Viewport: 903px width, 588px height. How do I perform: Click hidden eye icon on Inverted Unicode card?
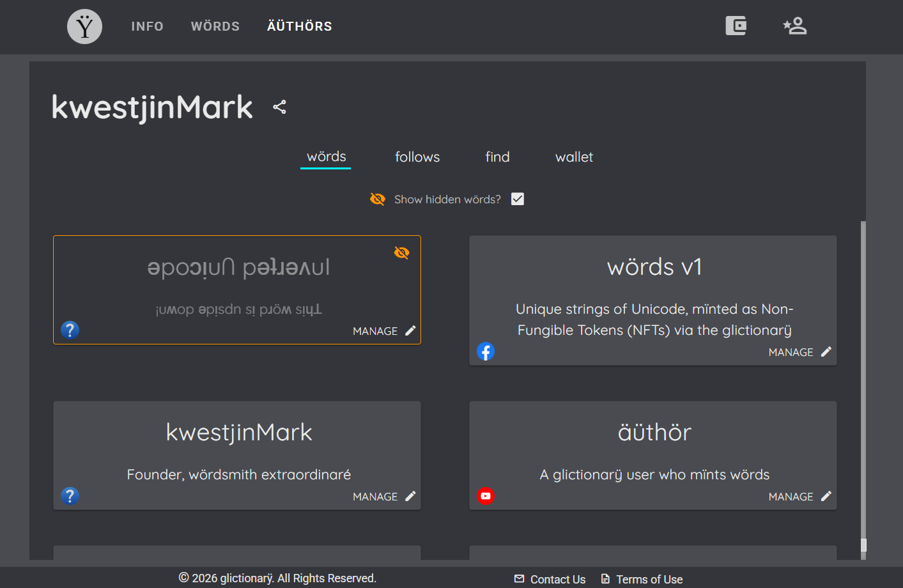click(x=402, y=252)
